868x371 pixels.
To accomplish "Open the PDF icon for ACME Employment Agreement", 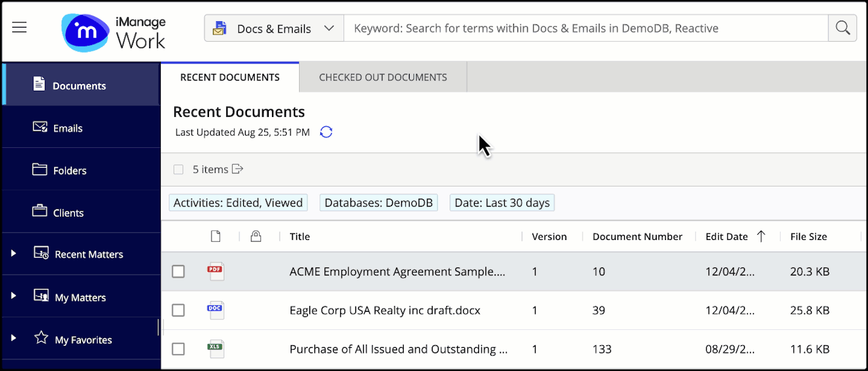I will [215, 271].
